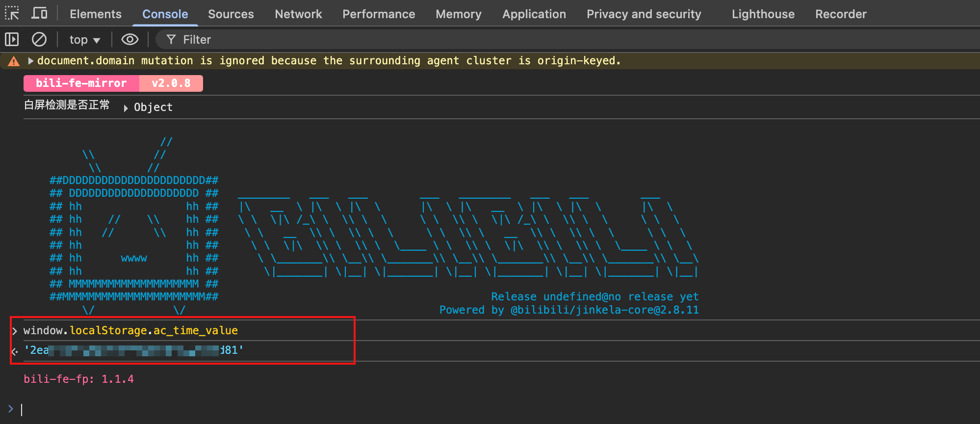Image resolution: width=980 pixels, height=424 pixels.
Task: Open the top context dropdown
Action: point(84,40)
